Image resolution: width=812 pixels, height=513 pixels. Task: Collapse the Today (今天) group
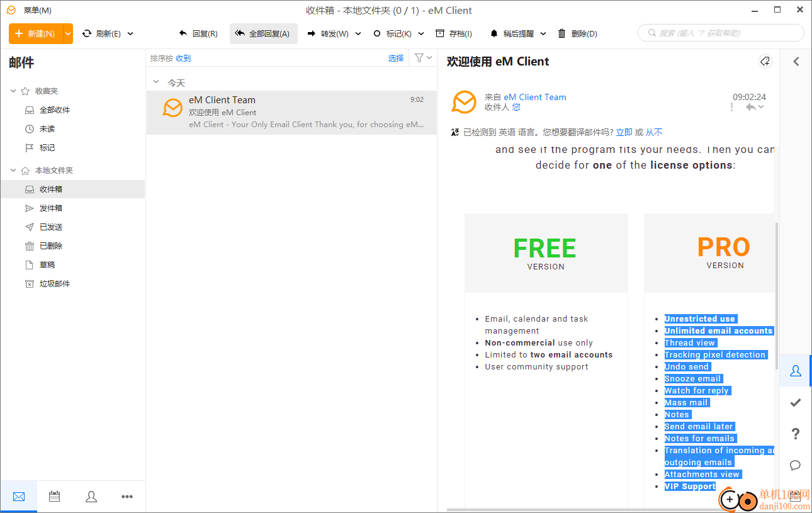coord(156,82)
